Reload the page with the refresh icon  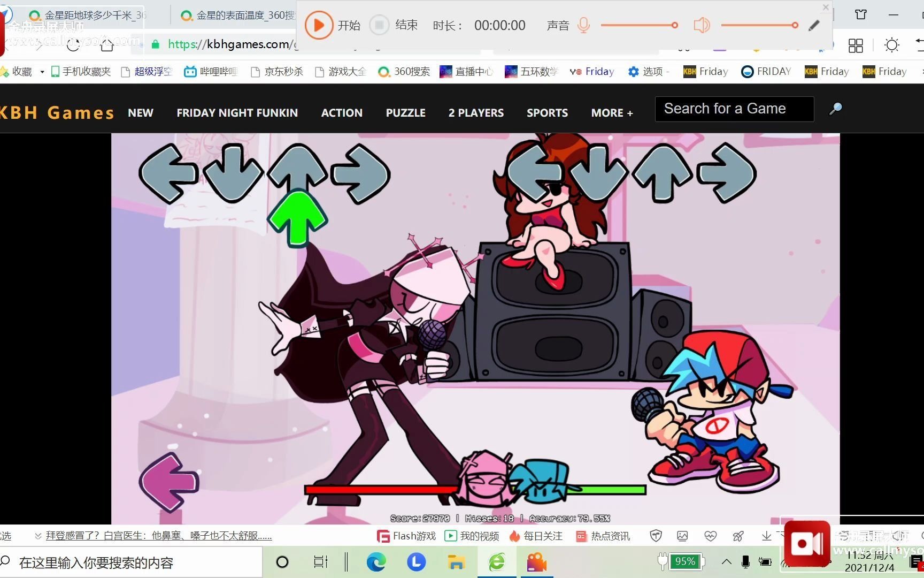[x=73, y=44]
